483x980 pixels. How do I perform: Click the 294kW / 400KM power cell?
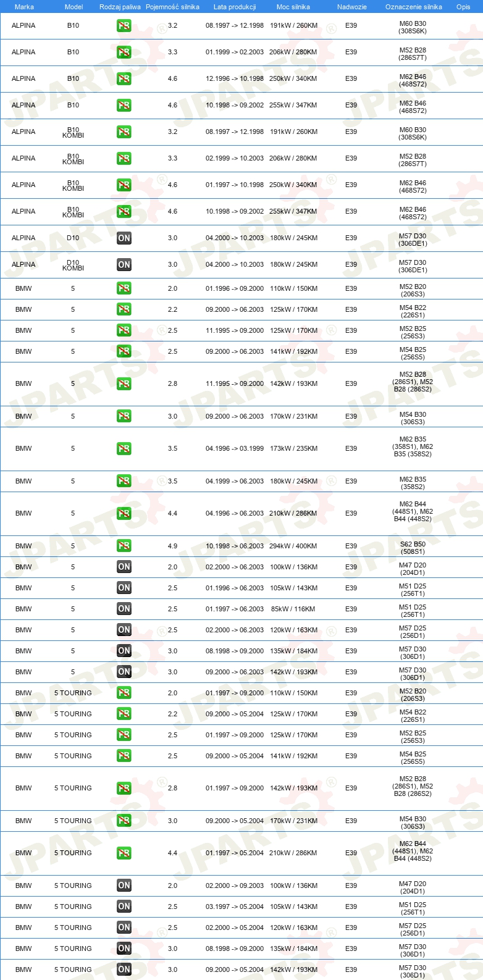293,546
